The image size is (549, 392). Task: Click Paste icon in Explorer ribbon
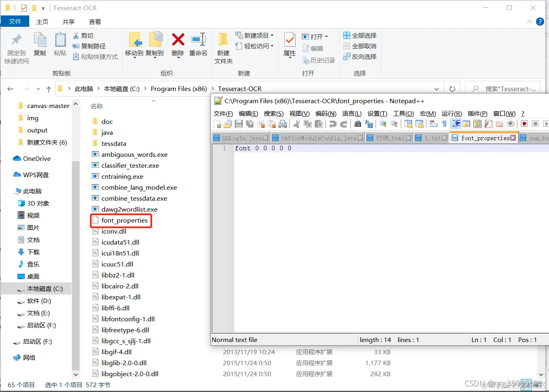(x=60, y=40)
